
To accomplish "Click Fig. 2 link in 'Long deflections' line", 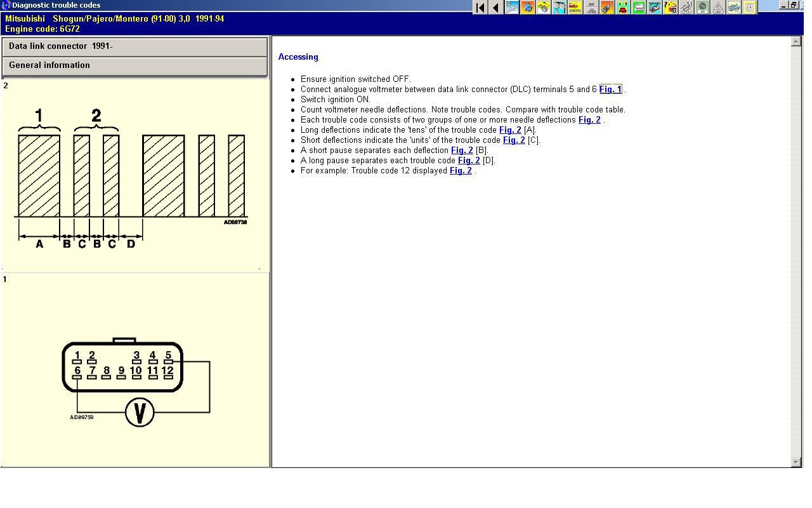I will point(510,130).
